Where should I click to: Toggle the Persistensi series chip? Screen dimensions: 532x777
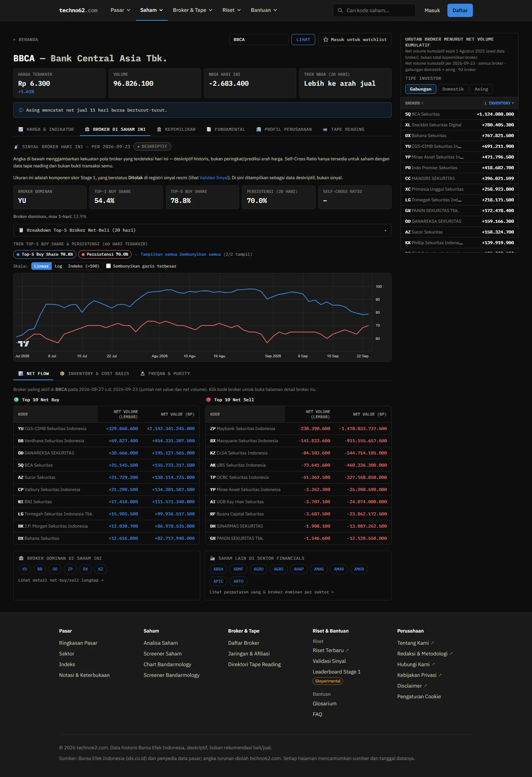(x=105, y=254)
